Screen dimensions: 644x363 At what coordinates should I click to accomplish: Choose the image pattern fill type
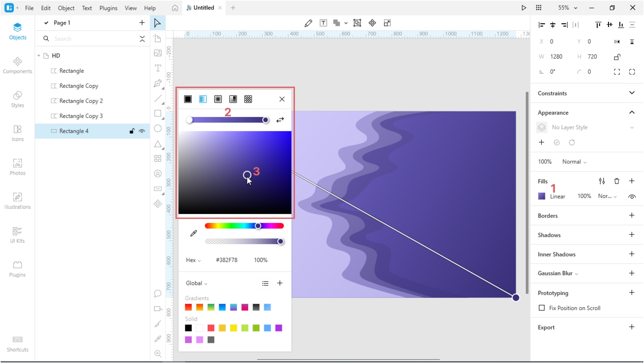pos(248,99)
